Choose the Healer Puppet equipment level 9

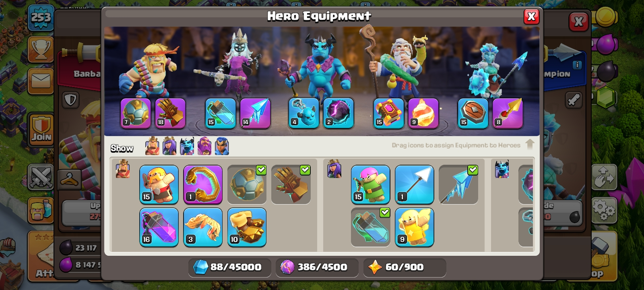[415, 227]
